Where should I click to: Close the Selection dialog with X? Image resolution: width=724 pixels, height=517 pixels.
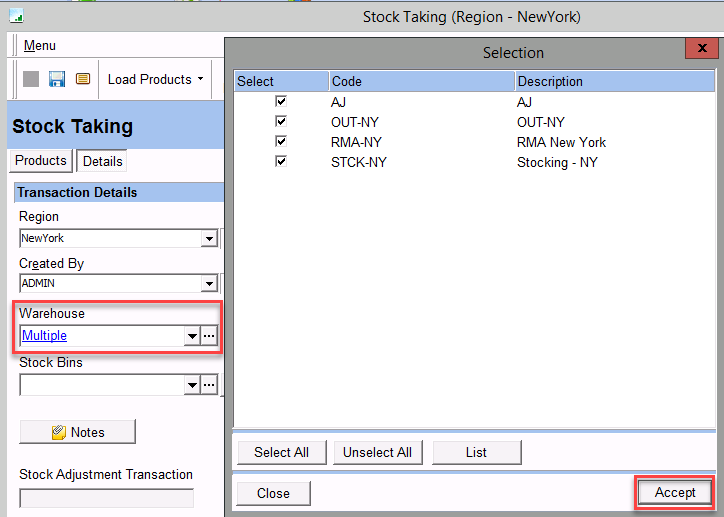698,50
